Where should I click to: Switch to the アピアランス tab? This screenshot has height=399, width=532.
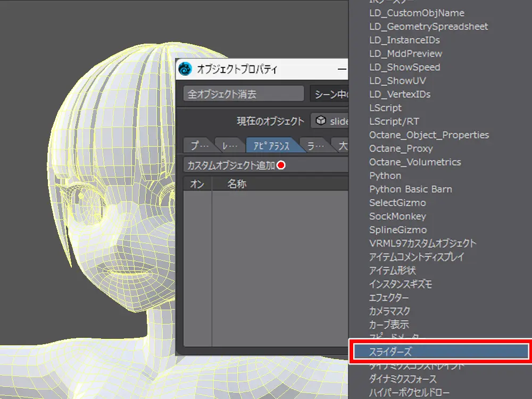(x=271, y=145)
